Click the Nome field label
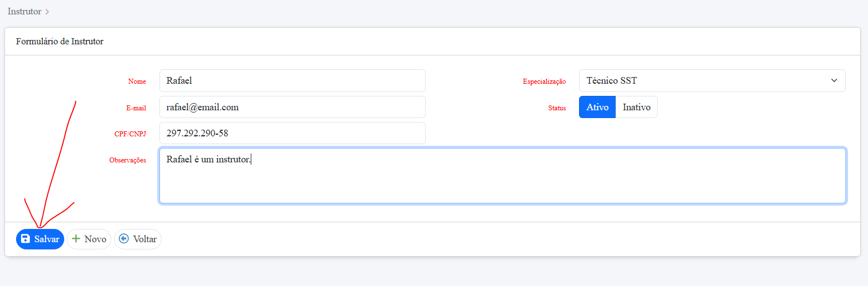Viewport: 868px width, 286px height. pos(137,81)
